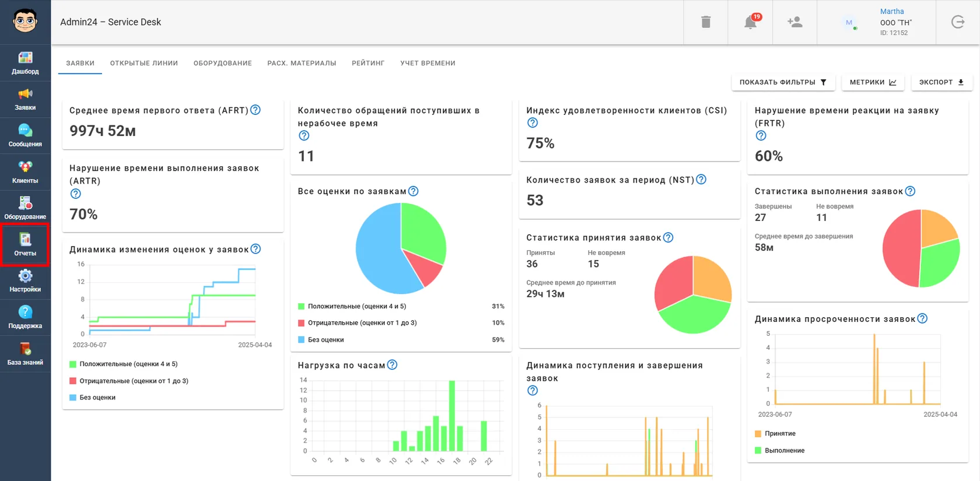The height and width of the screenshot is (481, 980).
Task: Switch to Учет времени tab
Action: click(x=428, y=63)
